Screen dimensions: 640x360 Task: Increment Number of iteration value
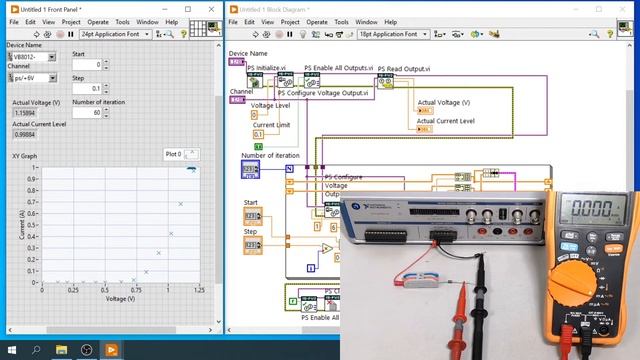[106, 110]
